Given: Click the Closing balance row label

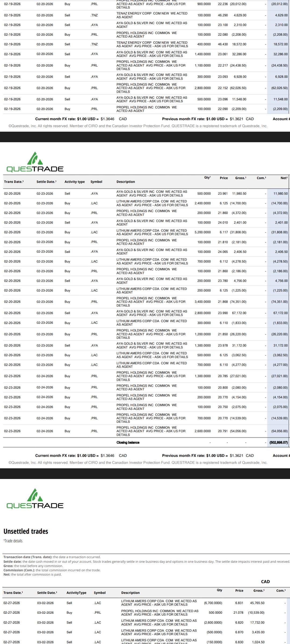Looking at the screenshot, I should point(128,442).
